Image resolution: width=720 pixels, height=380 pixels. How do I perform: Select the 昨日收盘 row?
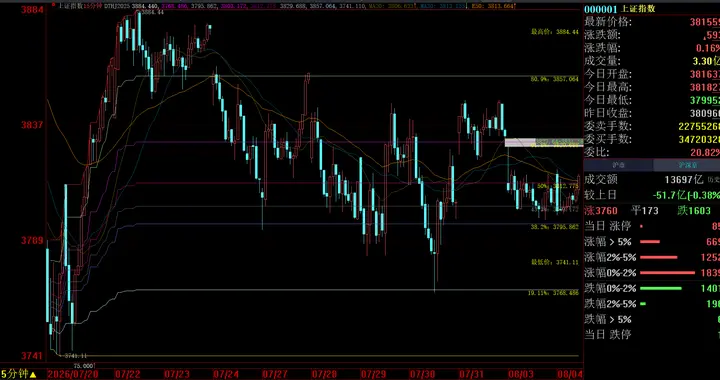pyautogui.click(x=652, y=113)
